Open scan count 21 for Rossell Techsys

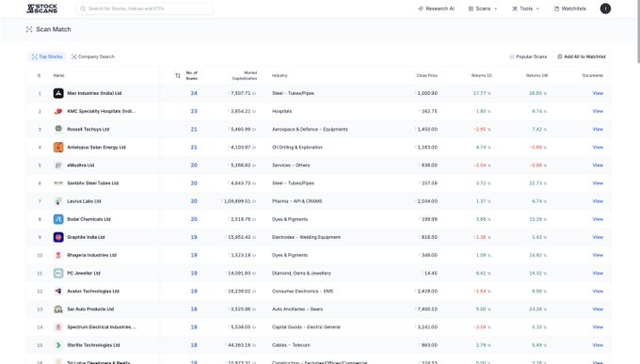point(194,130)
